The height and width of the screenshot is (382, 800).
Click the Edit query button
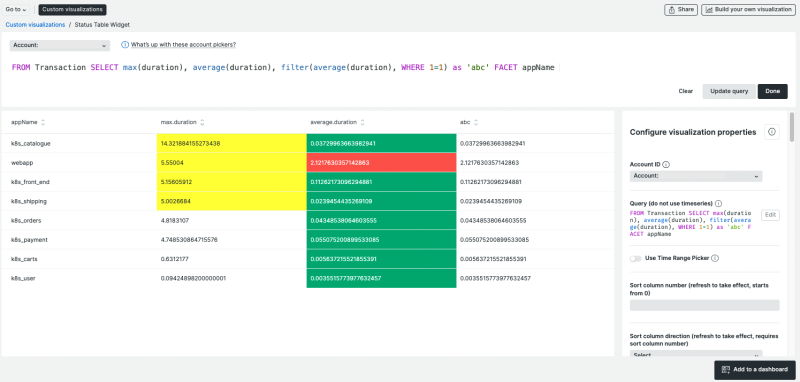[770, 215]
